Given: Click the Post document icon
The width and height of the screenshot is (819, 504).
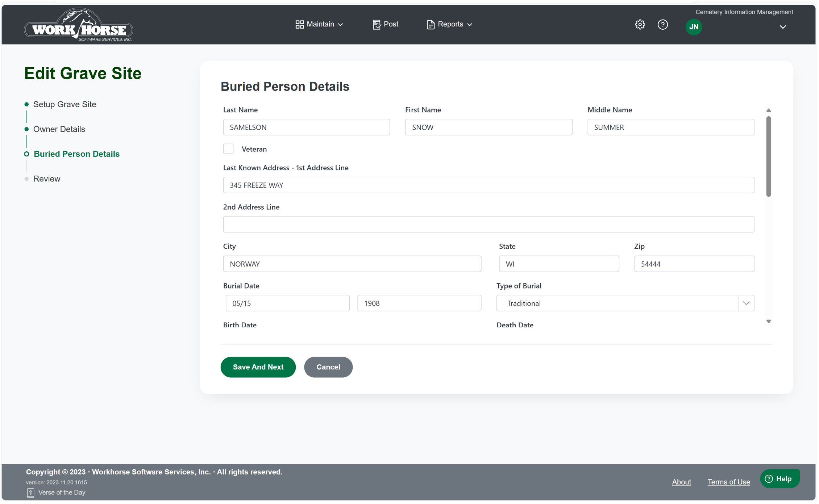Looking at the screenshot, I should click(x=377, y=24).
